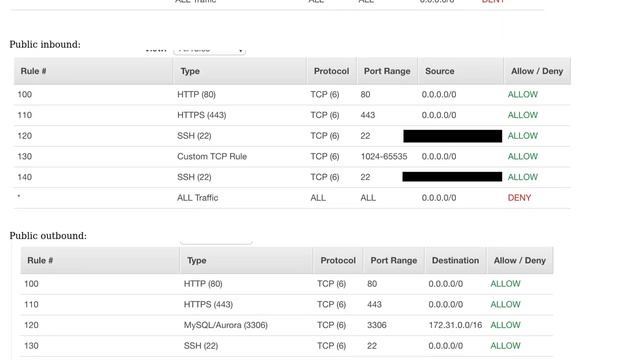Click port range 22 of inbound rule 120
Viewport: 640px width, 360px height.
[x=365, y=136]
